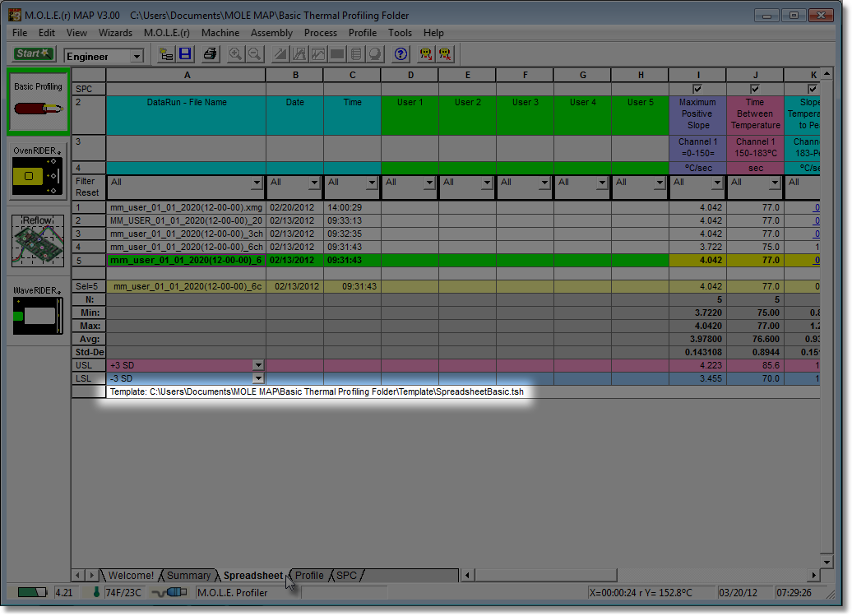Click the horizontal scrollbar left arrow
The height and width of the screenshot is (616, 852).
coord(467,575)
